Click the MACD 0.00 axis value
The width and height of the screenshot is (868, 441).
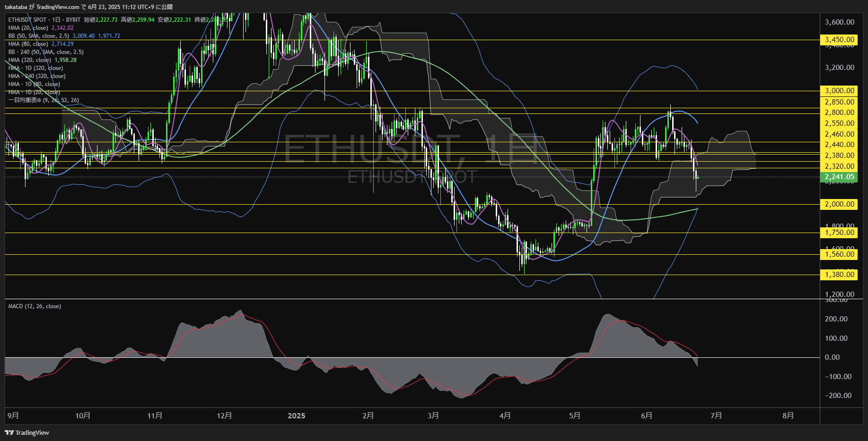tap(832, 357)
